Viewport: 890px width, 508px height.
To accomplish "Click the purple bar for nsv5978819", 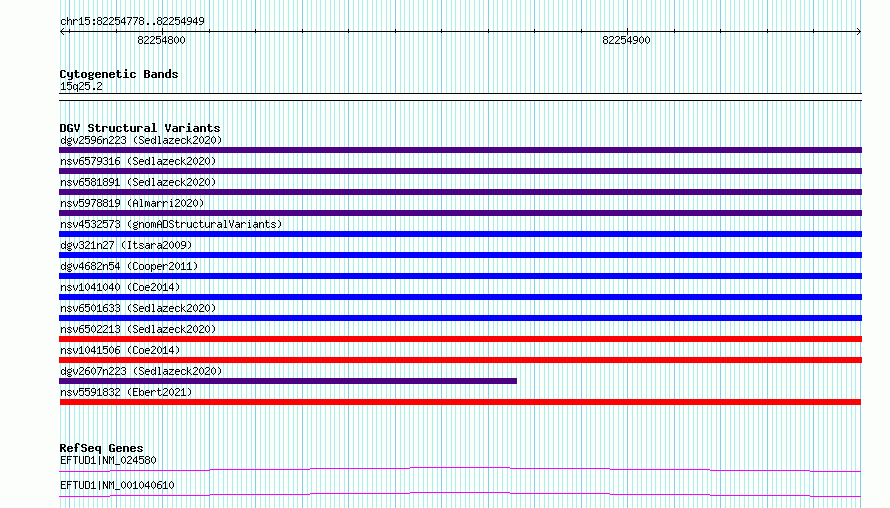I will click(460, 213).
